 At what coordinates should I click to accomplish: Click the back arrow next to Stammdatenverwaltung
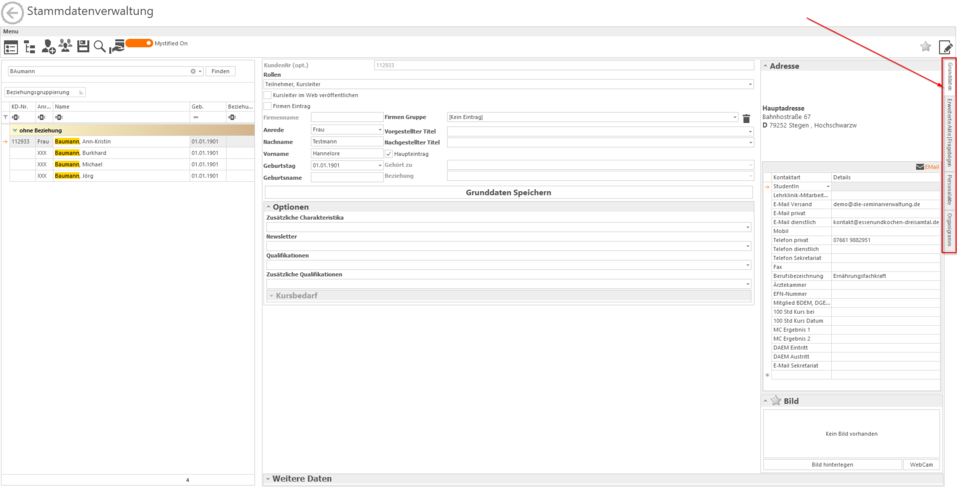point(13,12)
